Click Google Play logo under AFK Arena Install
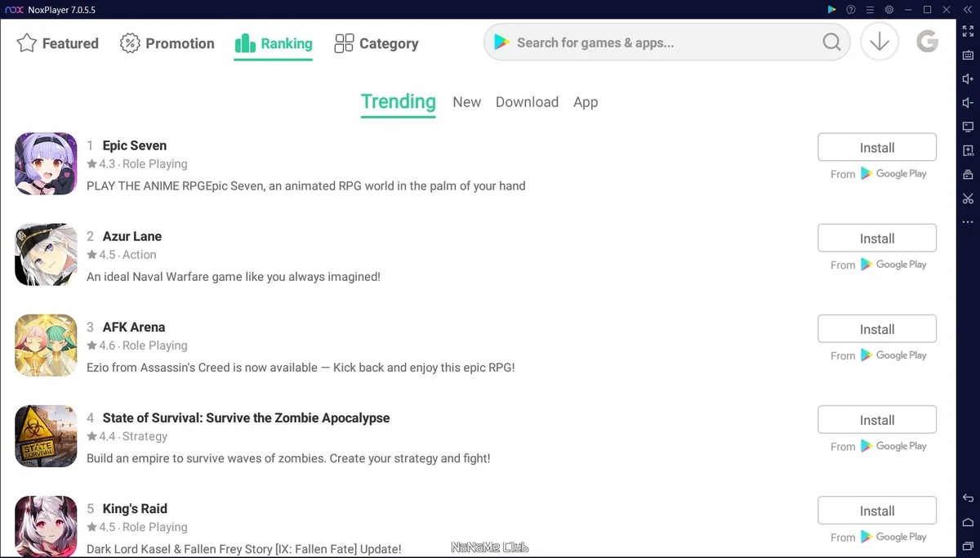The height and width of the screenshot is (558, 980). pyautogui.click(x=893, y=355)
